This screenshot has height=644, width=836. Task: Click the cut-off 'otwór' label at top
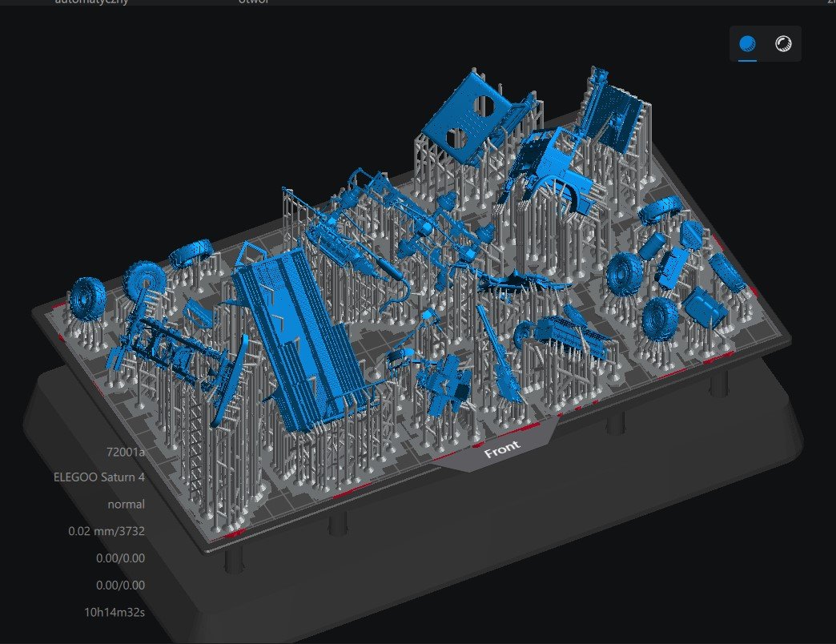coord(254,2)
